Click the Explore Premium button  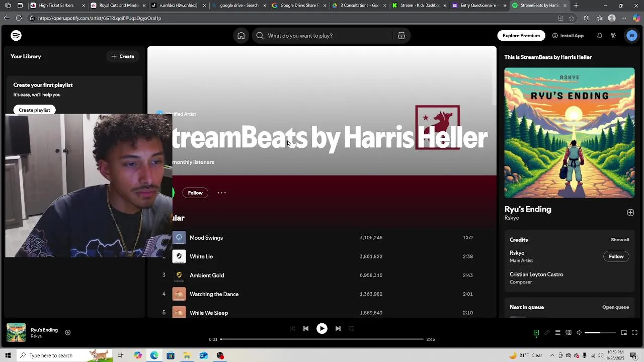(521, 36)
